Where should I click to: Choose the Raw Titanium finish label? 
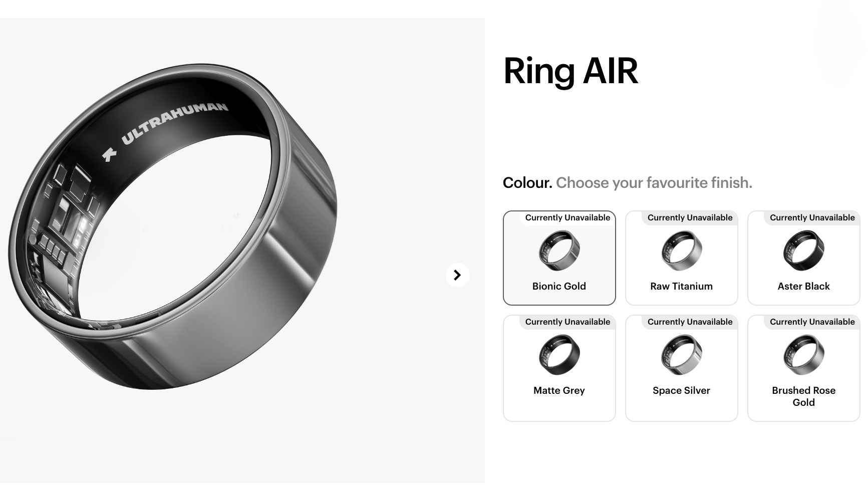[x=681, y=286]
